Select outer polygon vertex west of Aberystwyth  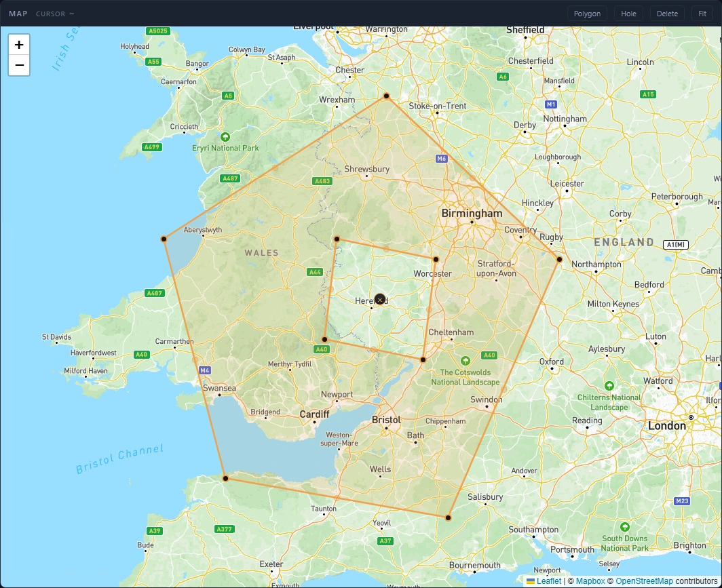tap(164, 239)
